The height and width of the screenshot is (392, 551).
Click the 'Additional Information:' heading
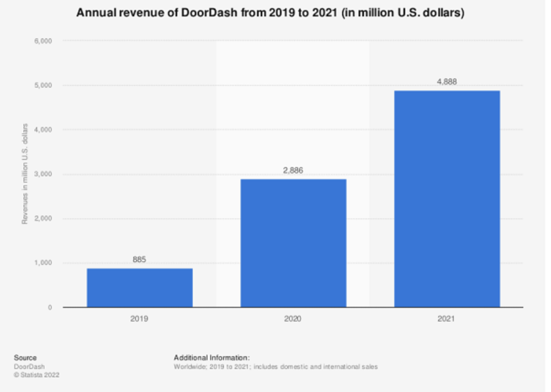point(211,358)
